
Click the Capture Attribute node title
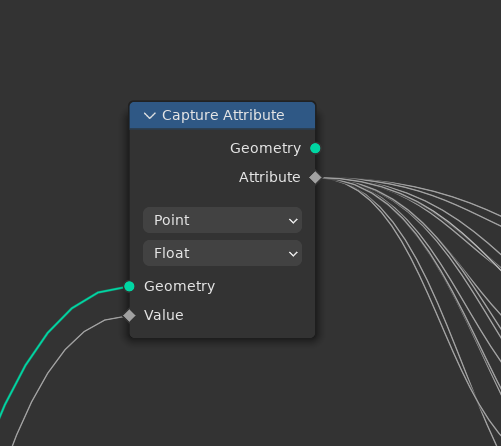[x=223, y=115]
